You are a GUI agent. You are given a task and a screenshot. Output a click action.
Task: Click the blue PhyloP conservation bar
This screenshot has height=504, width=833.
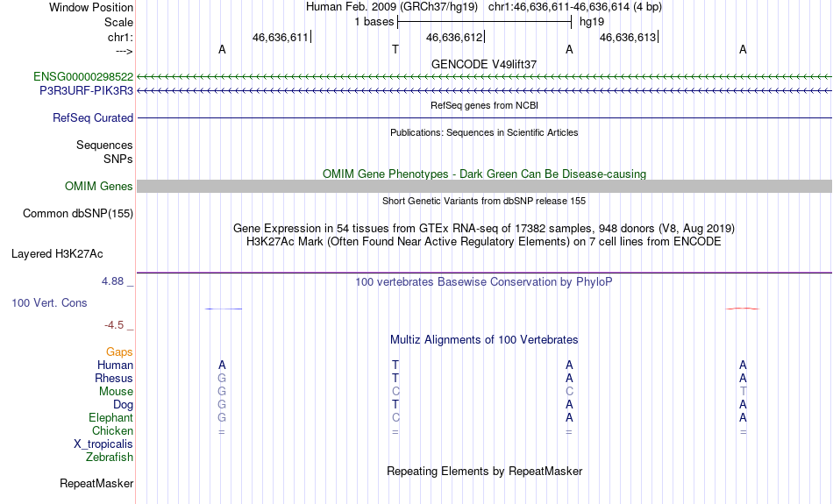tap(223, 309)
